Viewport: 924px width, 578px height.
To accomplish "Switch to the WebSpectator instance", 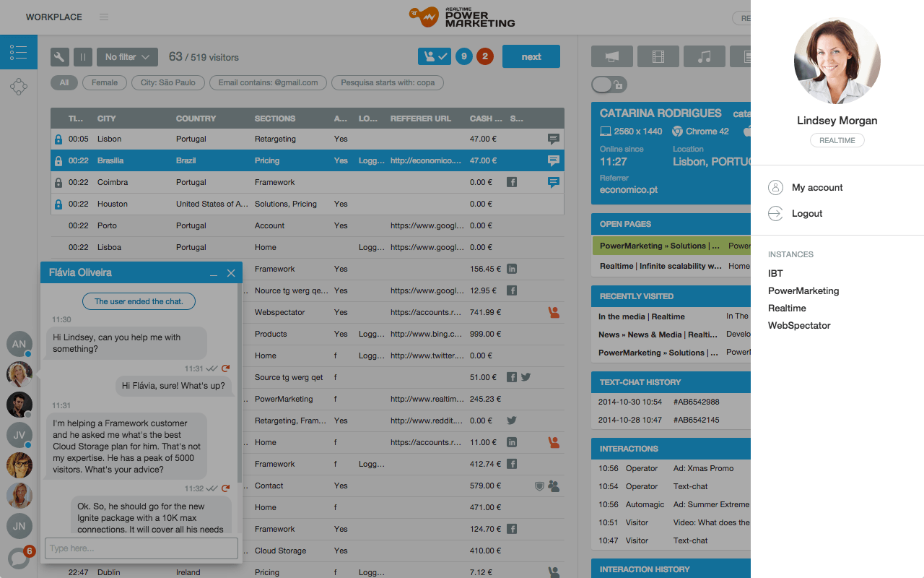I will [799, 325].
